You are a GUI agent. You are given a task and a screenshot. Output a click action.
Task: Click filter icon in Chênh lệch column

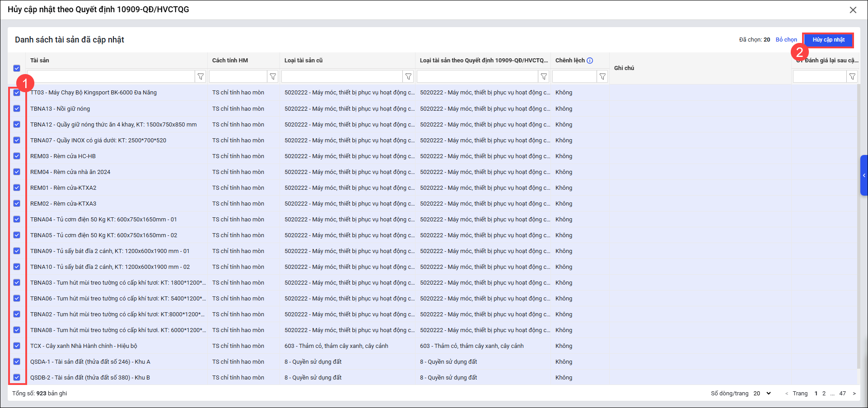[x=602, y=77]
